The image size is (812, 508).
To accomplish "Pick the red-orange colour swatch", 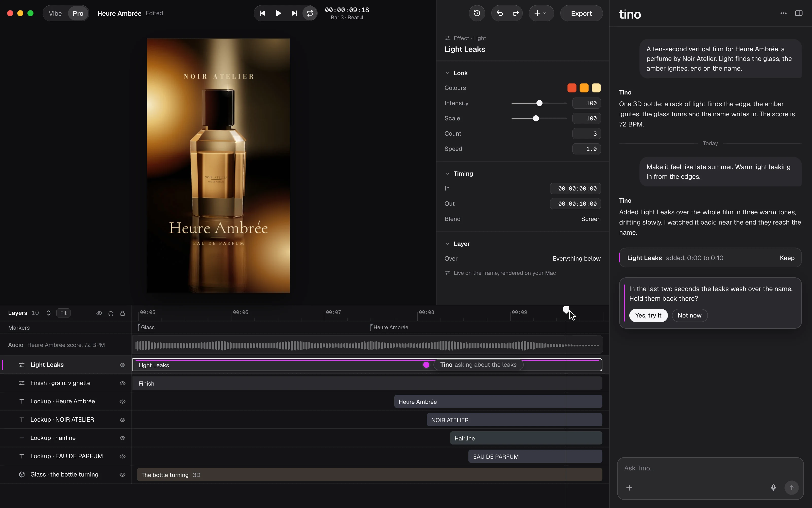I will click(x=572, y=88).
